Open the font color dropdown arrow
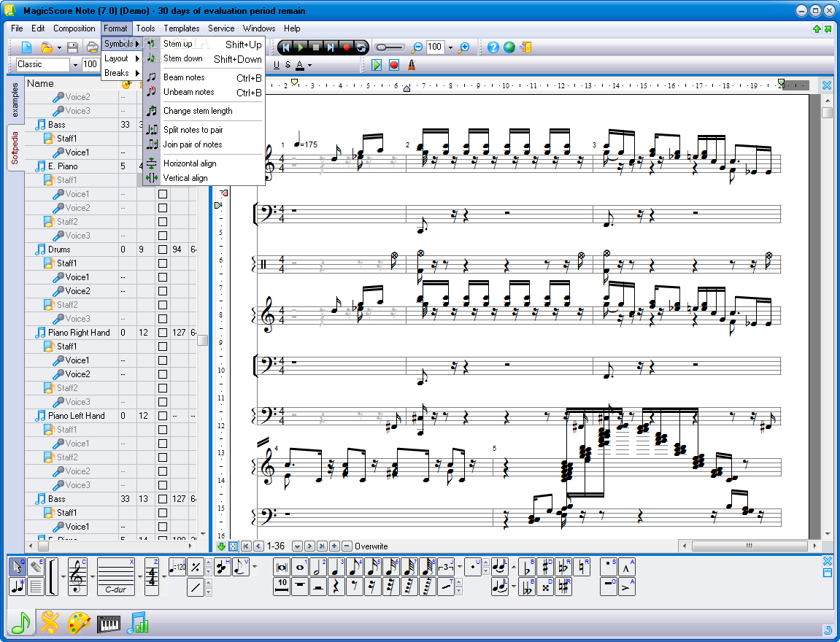 309,66
